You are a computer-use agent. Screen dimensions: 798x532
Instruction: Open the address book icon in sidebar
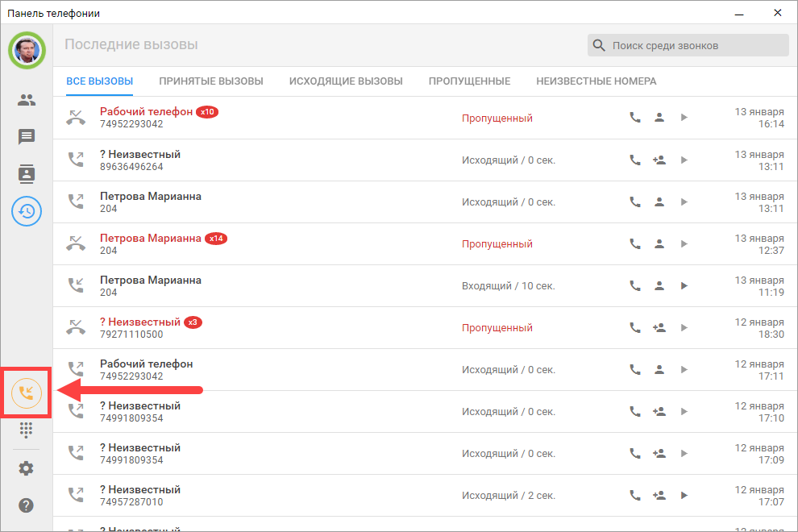27,173
